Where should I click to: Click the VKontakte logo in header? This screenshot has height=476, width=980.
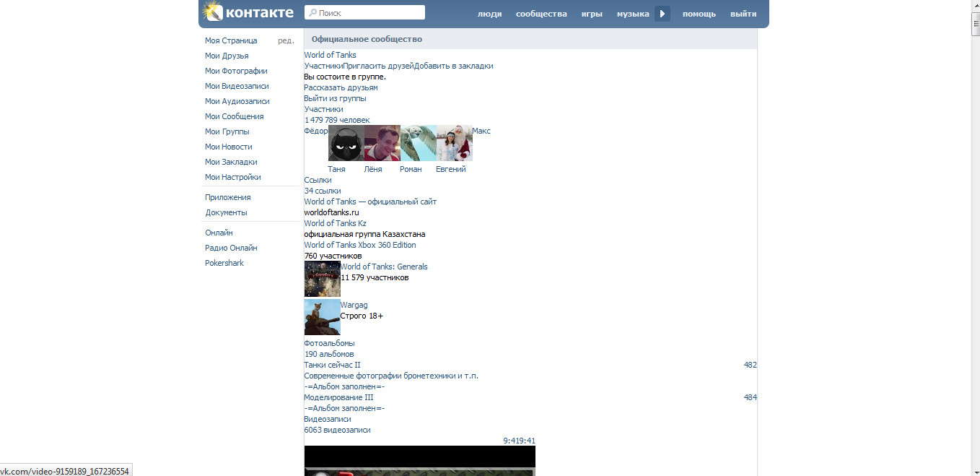click(248, 12)
